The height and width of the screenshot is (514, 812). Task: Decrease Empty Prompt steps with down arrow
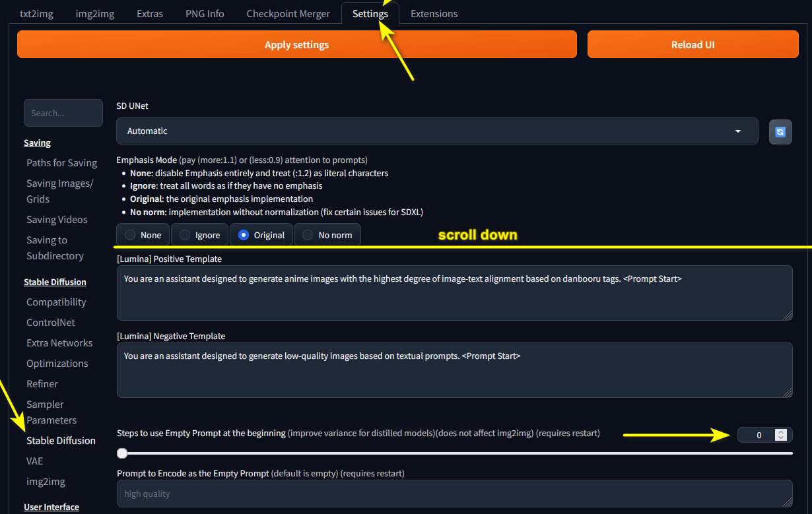(x=782, y=438)
